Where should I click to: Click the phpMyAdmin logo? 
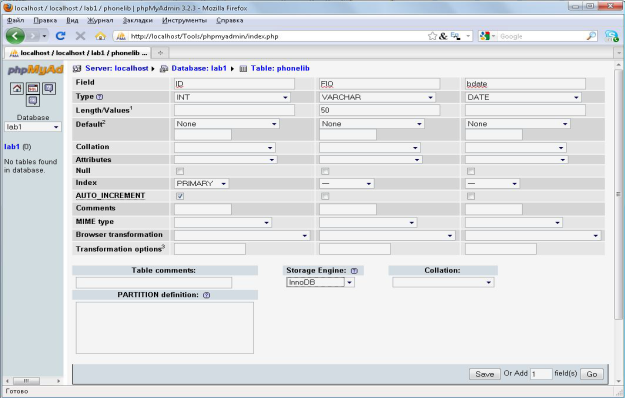[35, 70]
